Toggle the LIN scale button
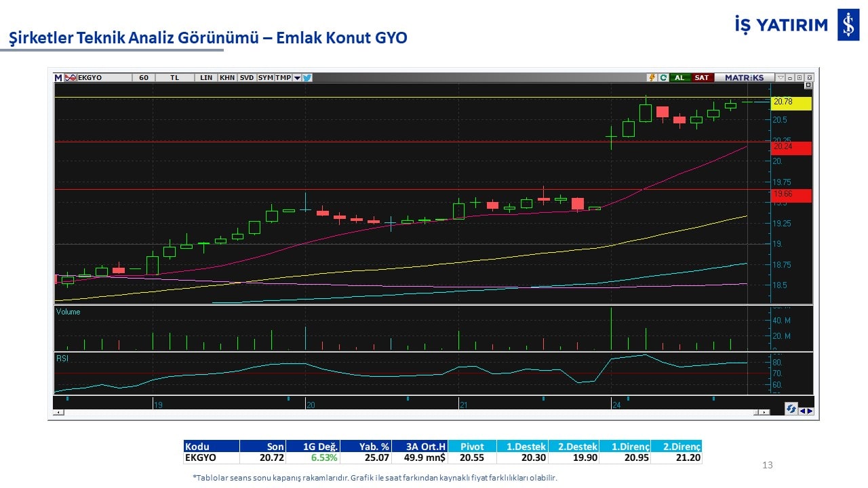 tap(206, 78)
